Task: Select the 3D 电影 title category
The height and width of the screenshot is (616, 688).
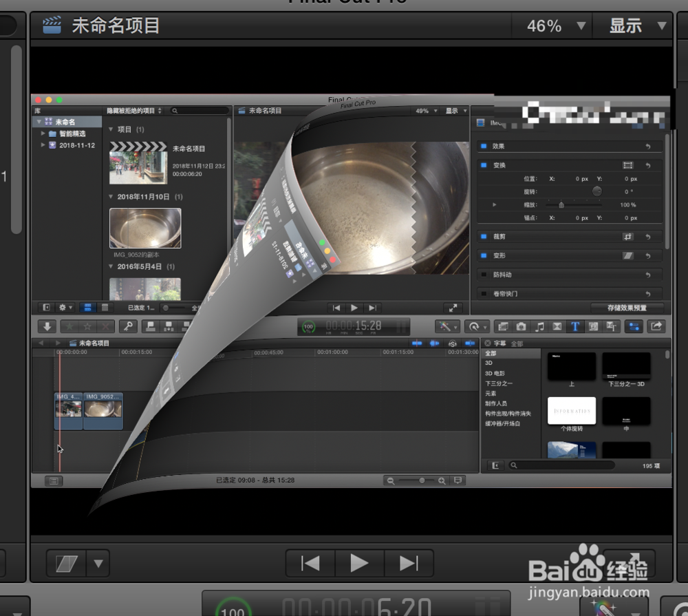Action: point(495,373)
